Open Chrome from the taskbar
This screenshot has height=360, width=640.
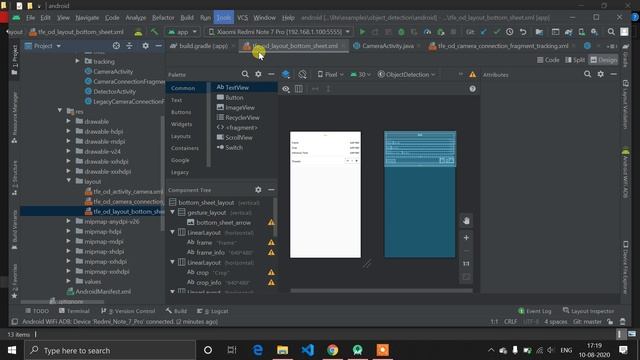pyautogui.click(x=333, y=350)
